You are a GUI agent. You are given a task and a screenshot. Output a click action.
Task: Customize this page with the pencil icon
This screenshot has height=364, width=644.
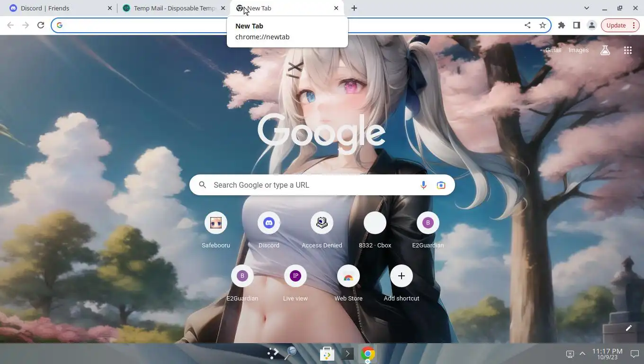629,328
